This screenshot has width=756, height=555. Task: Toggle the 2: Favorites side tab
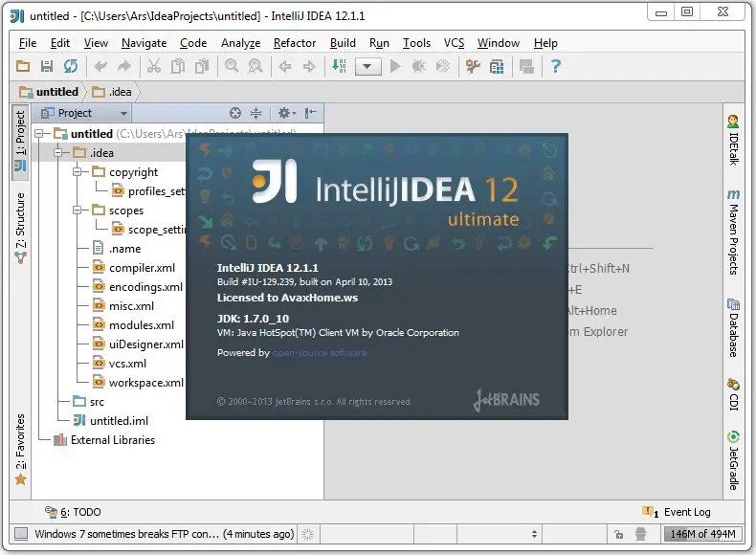click(20, 450)
